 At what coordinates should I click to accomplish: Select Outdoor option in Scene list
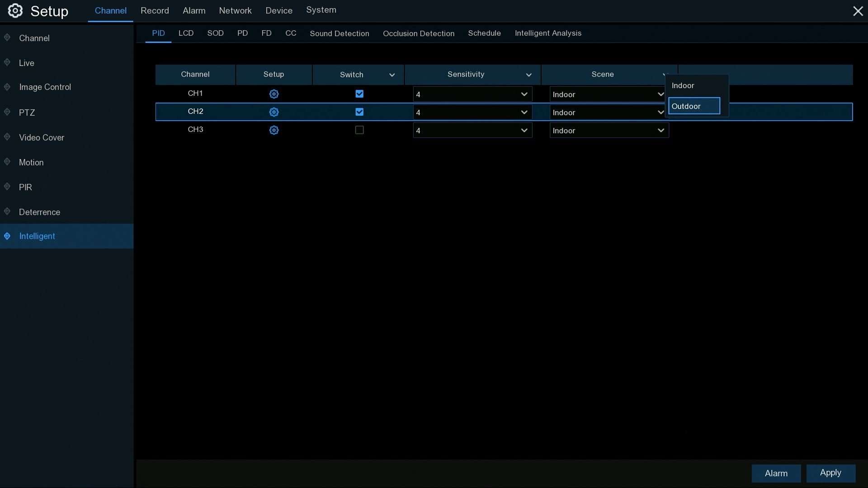694,106
